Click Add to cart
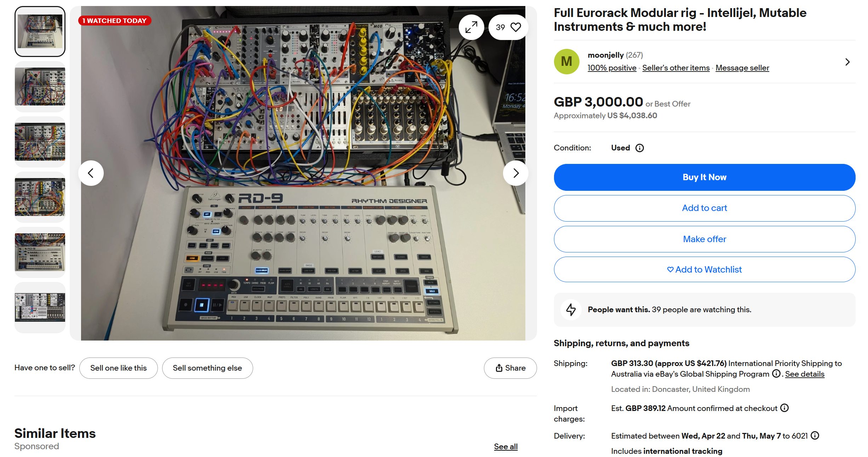 coord(704,208)
